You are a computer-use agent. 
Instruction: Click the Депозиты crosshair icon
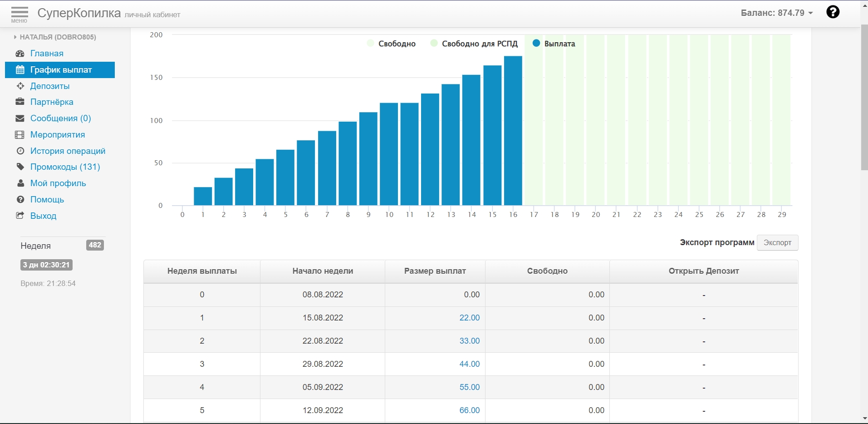pos(20,86)
